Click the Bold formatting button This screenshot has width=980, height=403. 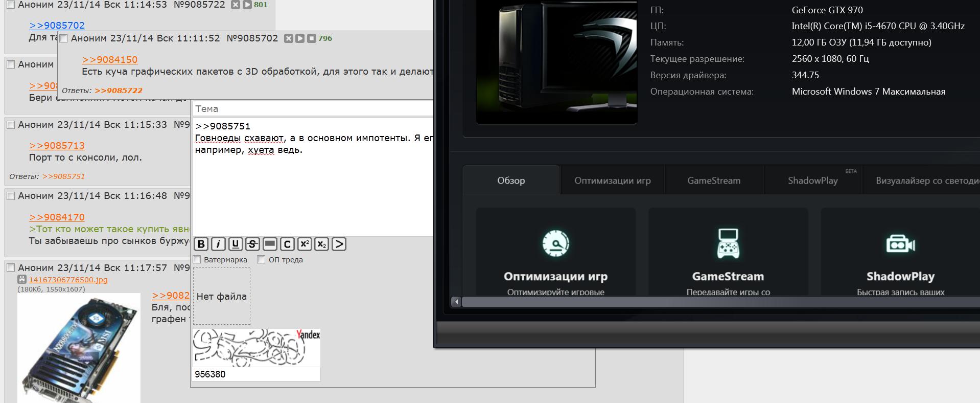tap(201, 244)
